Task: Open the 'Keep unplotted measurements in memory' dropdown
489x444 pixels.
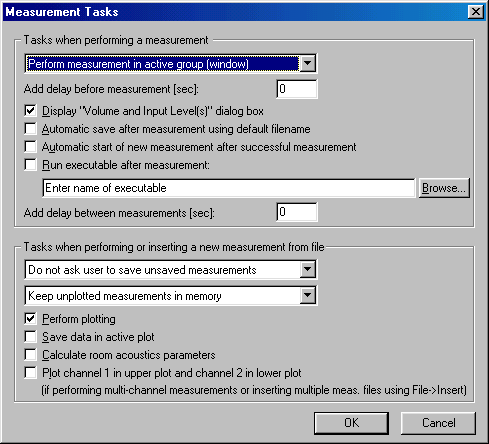Action: point(307,295)
